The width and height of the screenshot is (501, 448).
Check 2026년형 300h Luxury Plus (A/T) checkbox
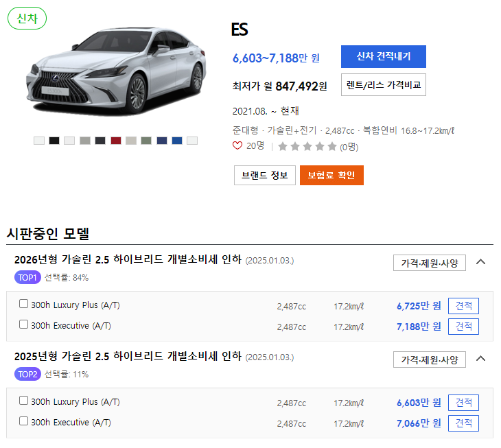click(x=23, y=304)
